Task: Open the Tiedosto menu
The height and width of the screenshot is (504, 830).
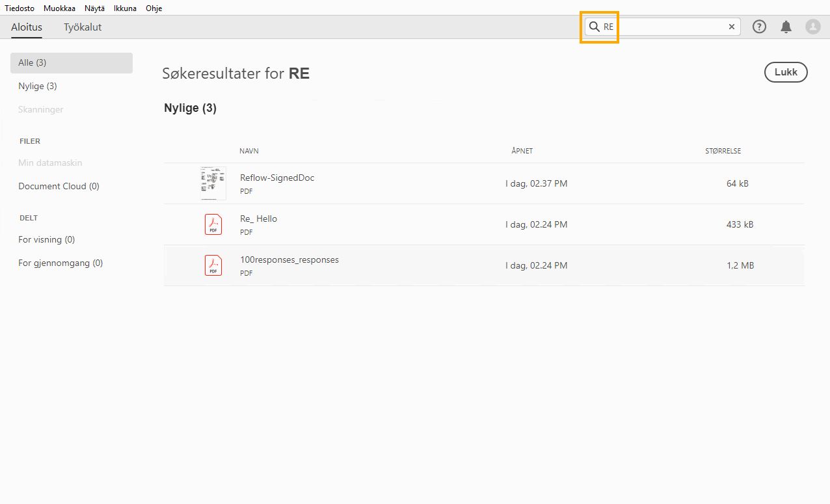Action: (20, 8)
